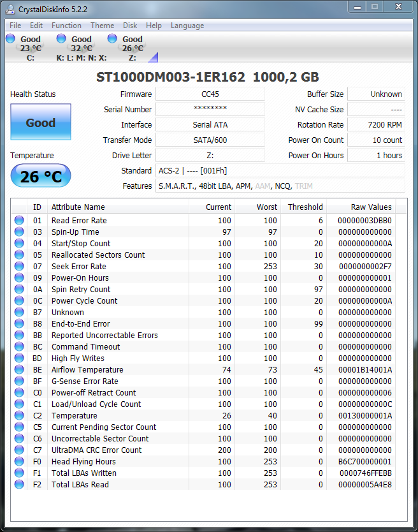Click the 26 °C temperature button

tap(41, 176)
